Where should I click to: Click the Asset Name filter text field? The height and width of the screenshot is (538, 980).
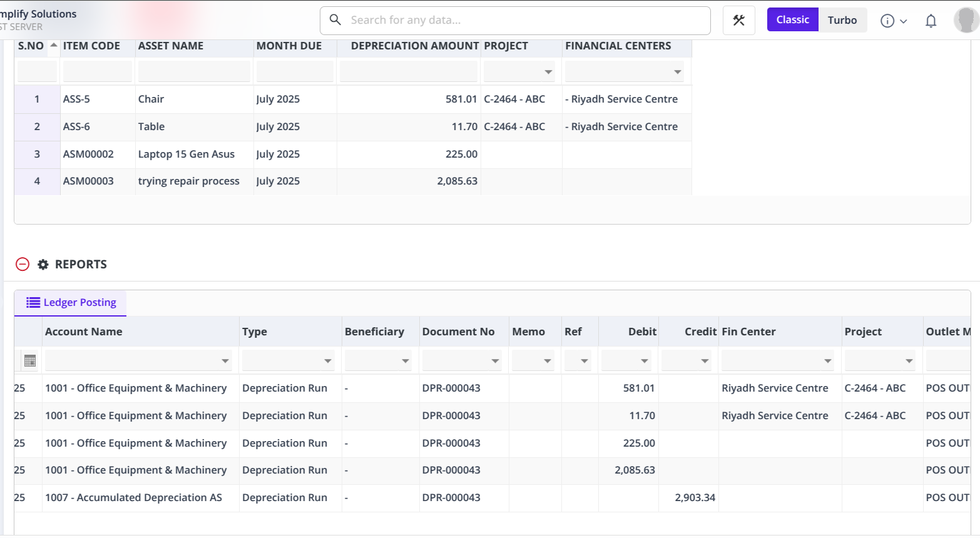pyautogui.click(x=194, y=72)
